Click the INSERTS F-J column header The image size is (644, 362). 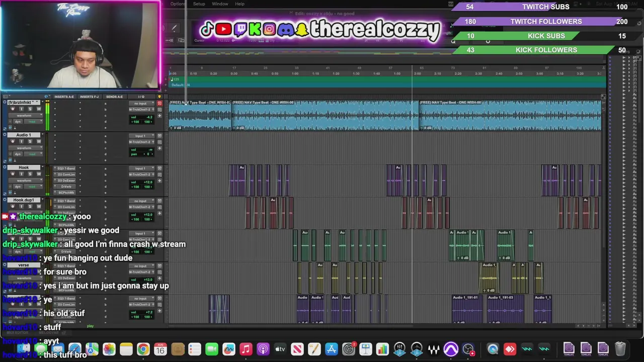click(89, 97)
